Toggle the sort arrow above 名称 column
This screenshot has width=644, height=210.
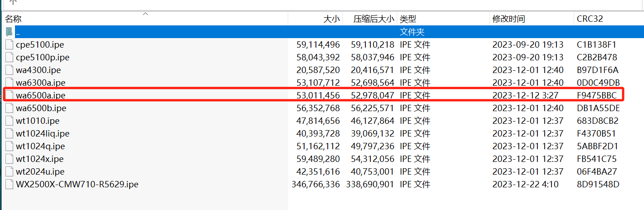pos(145,14)
